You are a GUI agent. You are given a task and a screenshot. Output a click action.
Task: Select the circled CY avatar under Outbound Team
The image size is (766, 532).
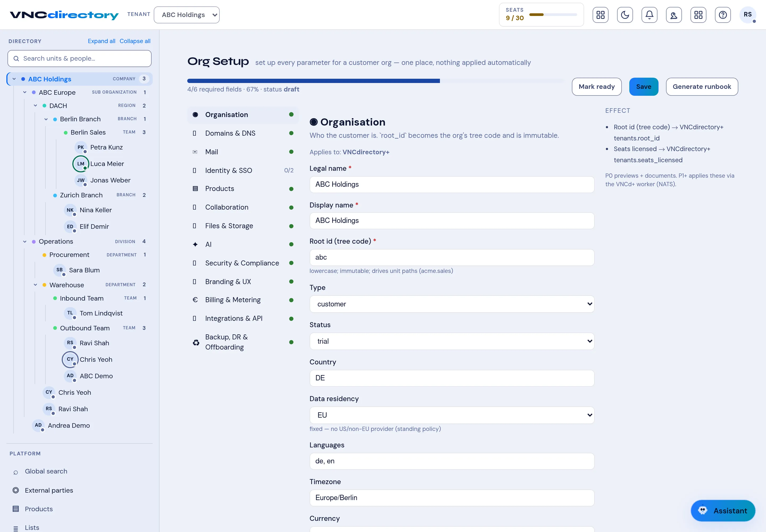pos(70,359)
